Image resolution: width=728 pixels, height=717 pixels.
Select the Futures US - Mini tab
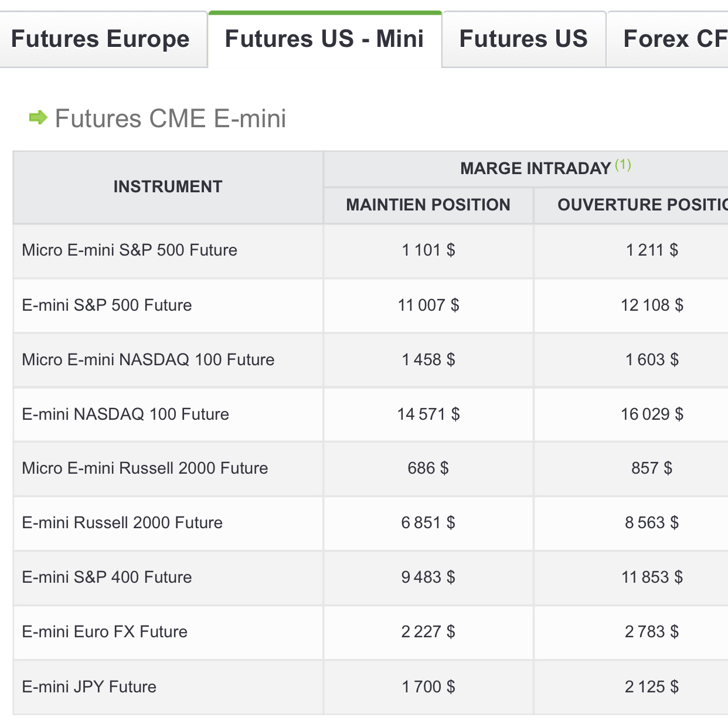coord(324,39)
